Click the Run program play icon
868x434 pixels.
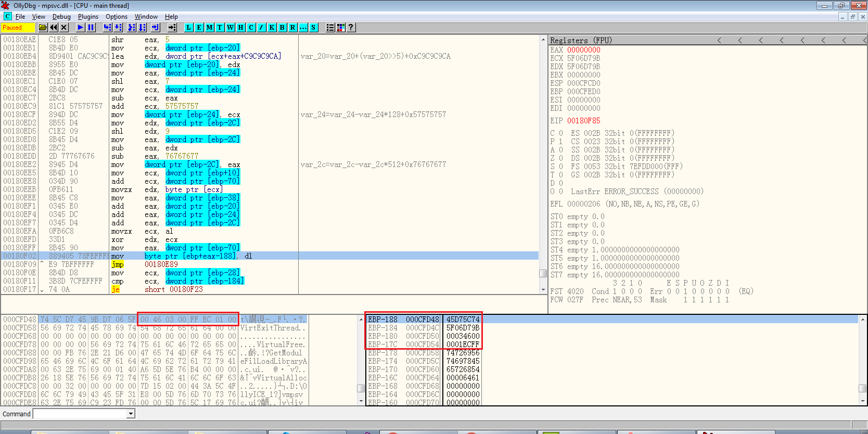click(80, 28)
